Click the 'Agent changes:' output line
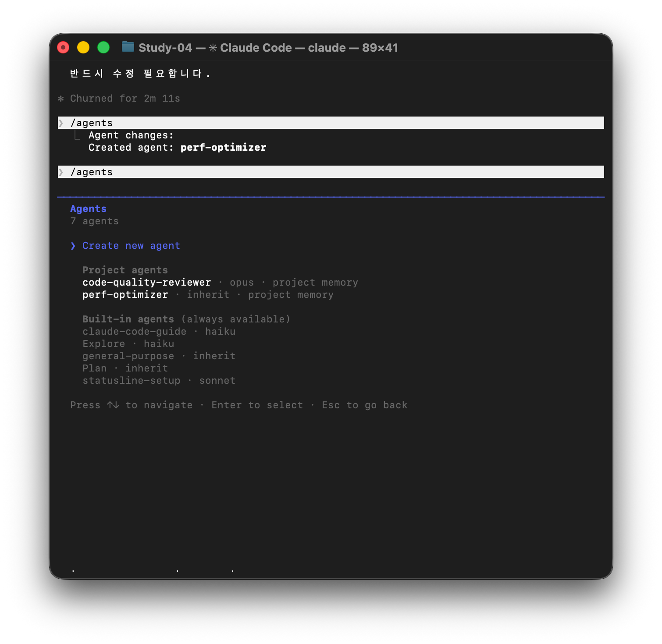 pos(131,135)
